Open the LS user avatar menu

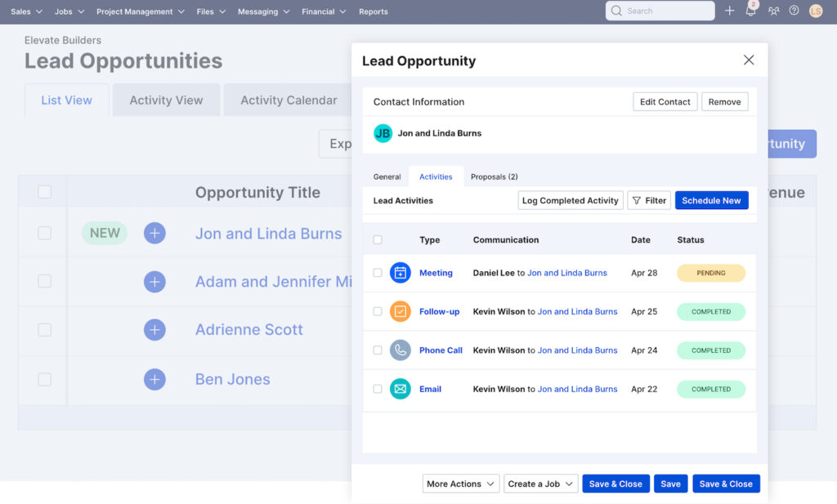tap(815, 11)
